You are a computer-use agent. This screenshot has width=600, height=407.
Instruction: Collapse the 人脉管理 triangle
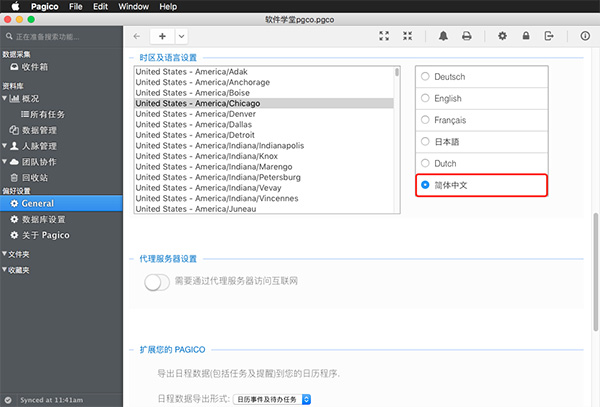[x=4, y=146]
